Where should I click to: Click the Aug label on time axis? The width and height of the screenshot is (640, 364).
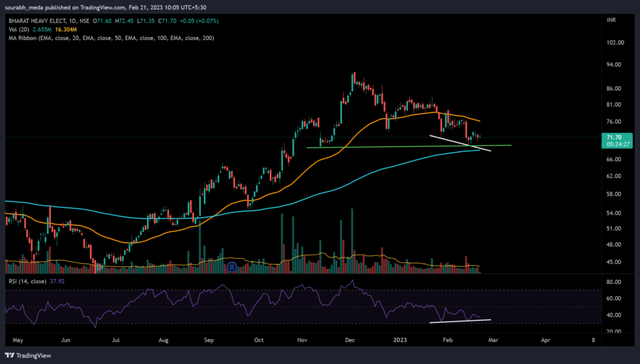(x=163, y=340)
